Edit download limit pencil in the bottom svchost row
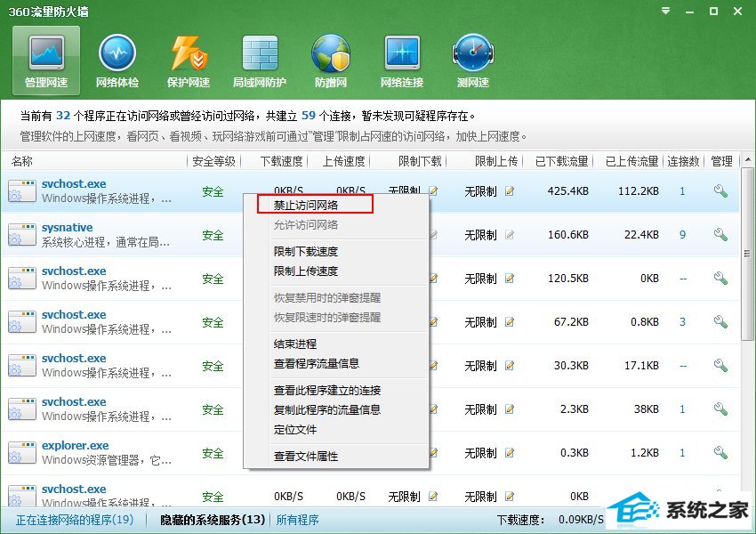Screen dimensions: 756x534 click(433, 496)
